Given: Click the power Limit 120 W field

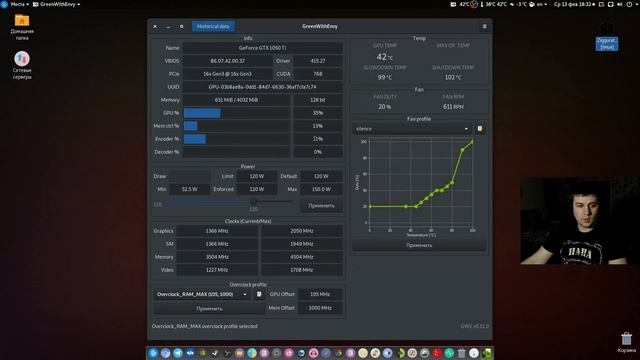Looking at the screenshot, I should pos(256,176).
